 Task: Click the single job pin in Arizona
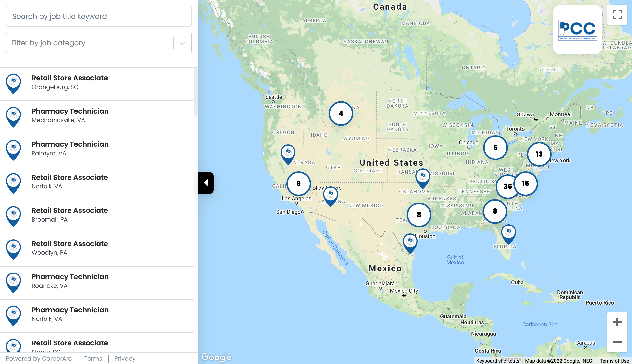(330, 197)
